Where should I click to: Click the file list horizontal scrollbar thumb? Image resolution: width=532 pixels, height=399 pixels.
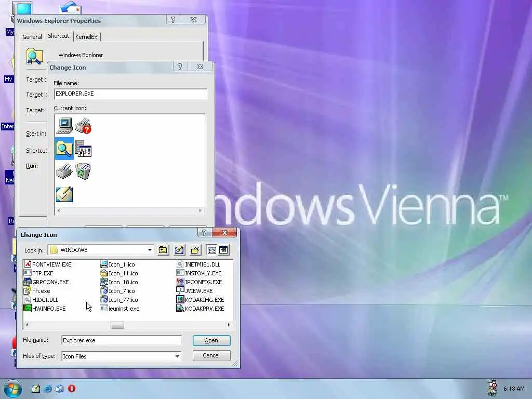coord(117,325)
